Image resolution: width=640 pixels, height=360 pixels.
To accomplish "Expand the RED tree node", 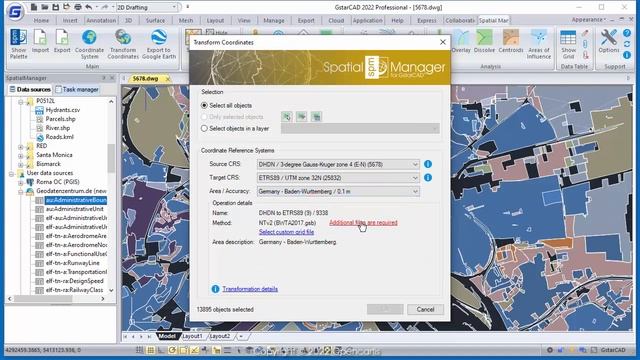I will pos(20,146).
